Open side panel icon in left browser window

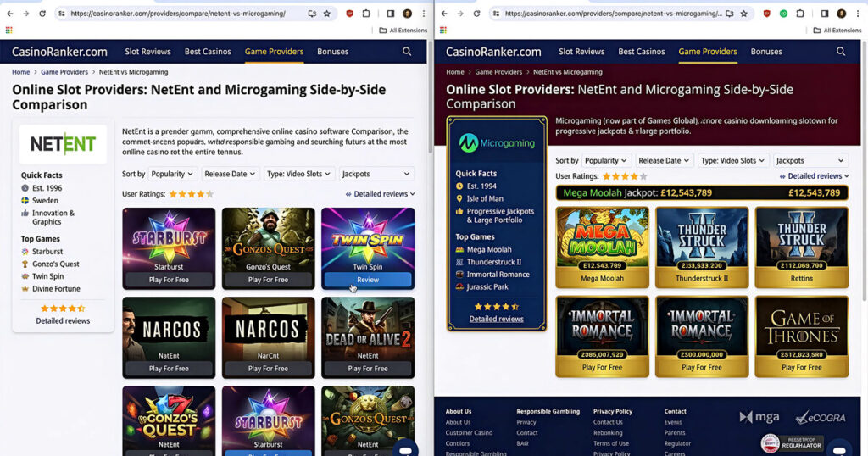click(391, 14)
